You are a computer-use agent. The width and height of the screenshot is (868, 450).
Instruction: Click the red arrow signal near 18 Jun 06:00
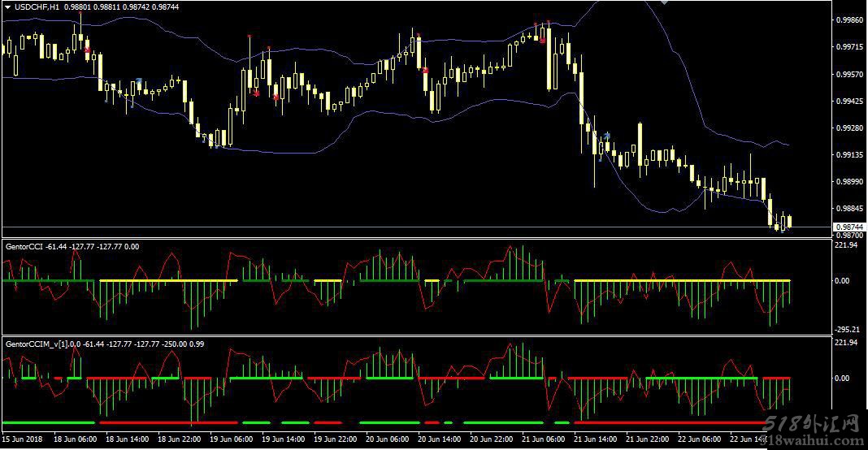pos(88,50)
